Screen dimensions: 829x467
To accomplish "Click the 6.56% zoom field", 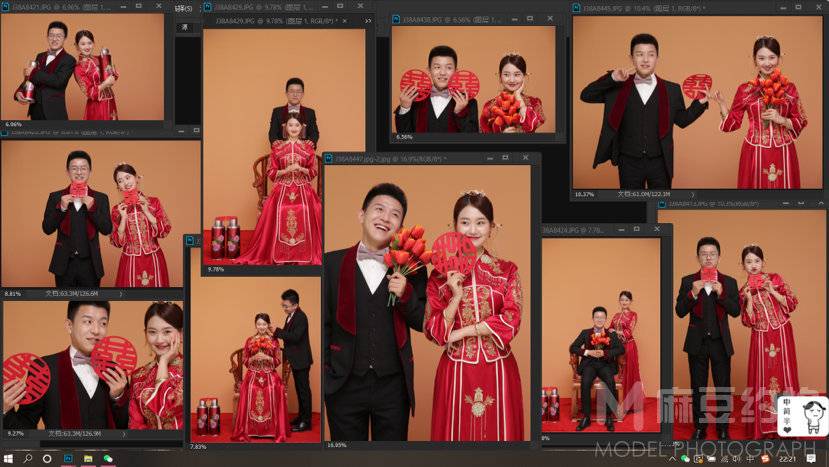I will point(404,137).
